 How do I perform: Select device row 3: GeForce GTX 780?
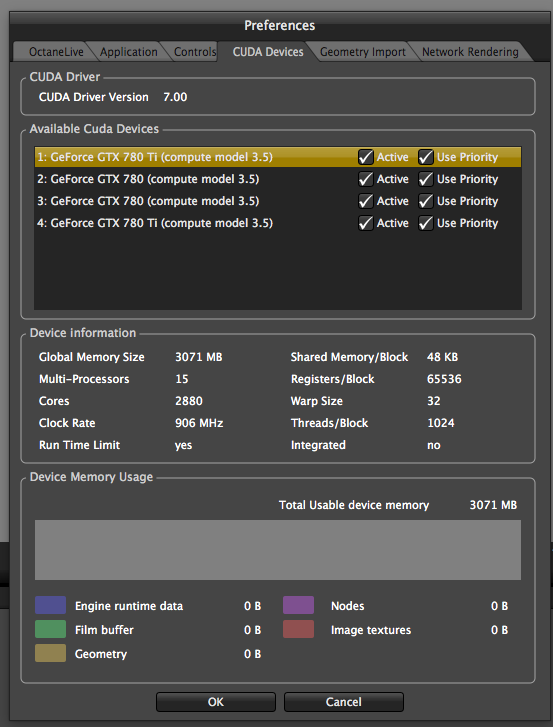[x=278, y=201]
